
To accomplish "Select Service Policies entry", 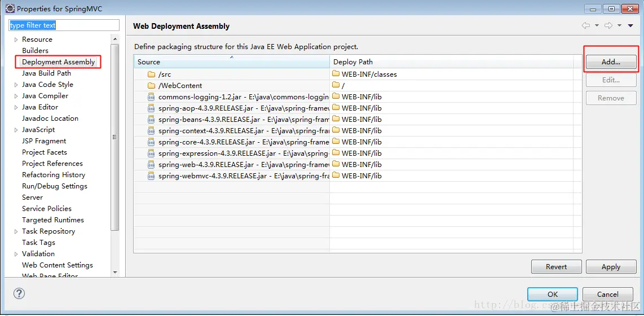I will 46,209.
